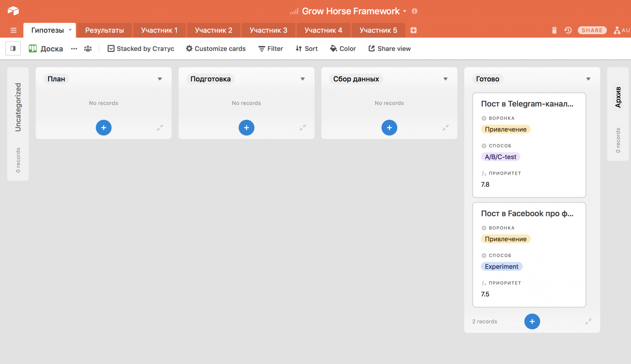Switch to the Участник 3 tab
This screenshot has width=631, height=364.
coord(268,30)
